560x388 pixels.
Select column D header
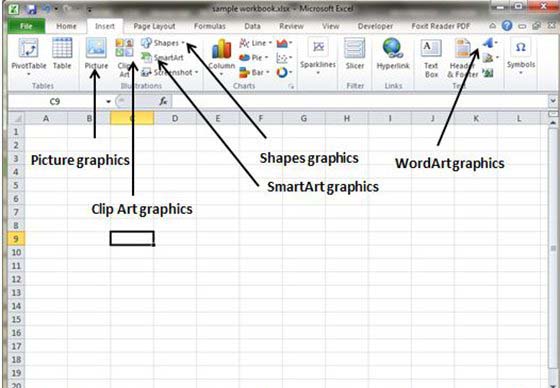[175, 118]
